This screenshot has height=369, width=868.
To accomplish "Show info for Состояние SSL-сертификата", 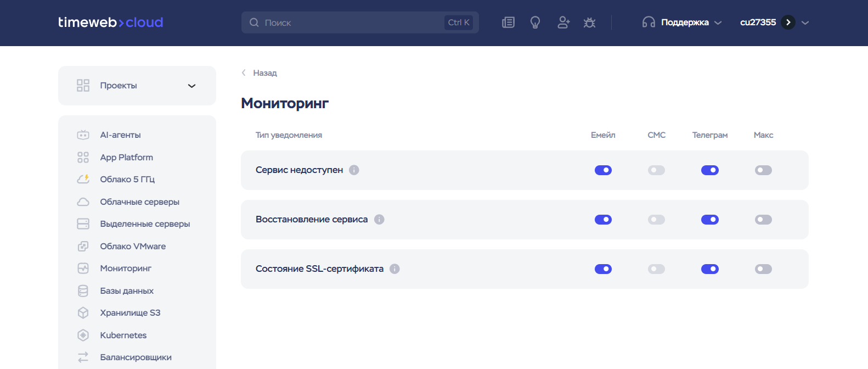I will point(394,269).
